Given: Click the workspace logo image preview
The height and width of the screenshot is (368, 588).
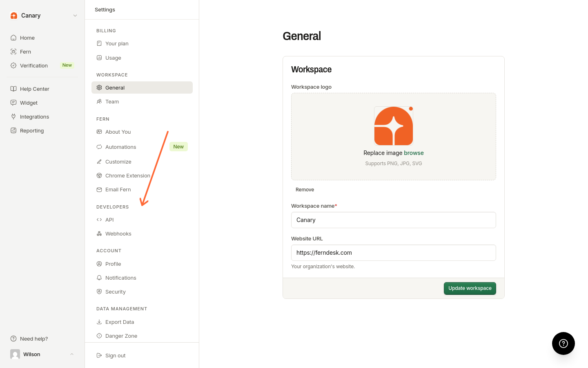Looking at the screenshot, I should (x=394, y=126).
